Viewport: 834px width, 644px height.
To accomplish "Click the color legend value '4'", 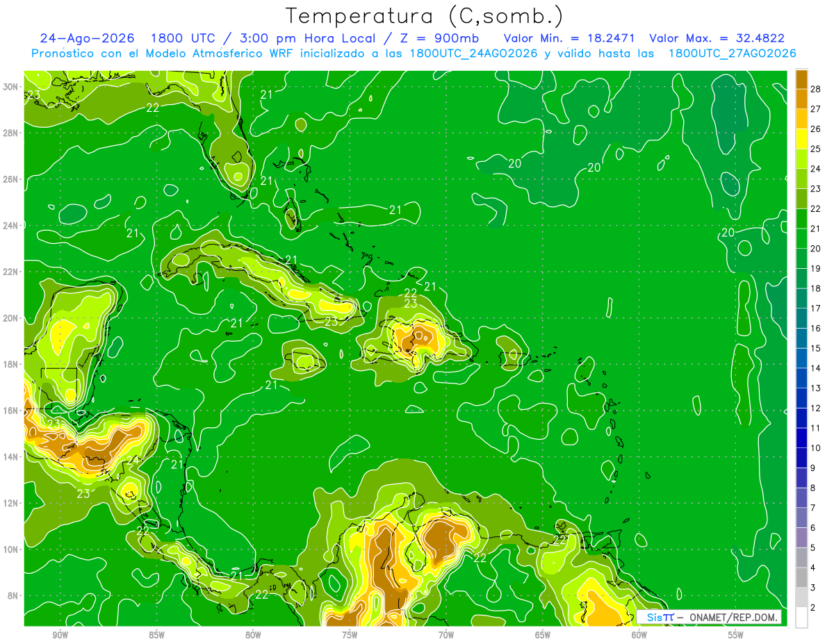I will 813,568.
